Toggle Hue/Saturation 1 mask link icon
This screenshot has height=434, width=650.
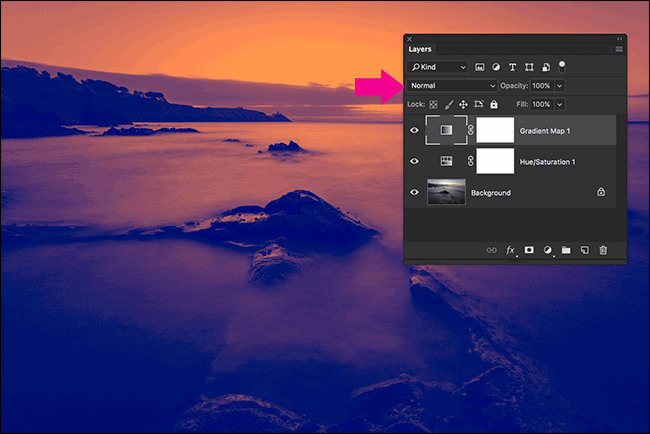[471, 161]
